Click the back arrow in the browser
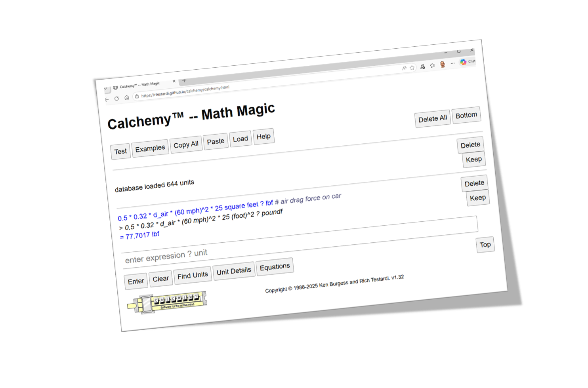Screen dimensions: 588x388 tap(107, 99)
